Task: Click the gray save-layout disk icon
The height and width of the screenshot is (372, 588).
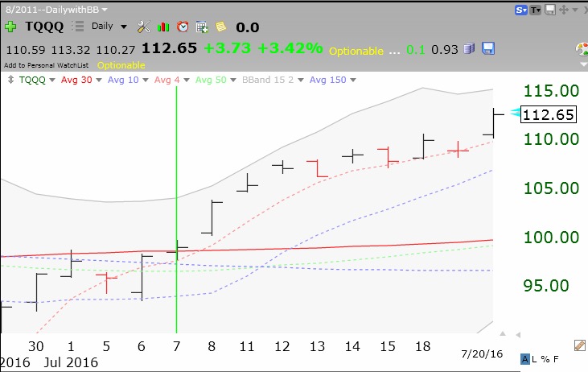Action: (549, 10)
